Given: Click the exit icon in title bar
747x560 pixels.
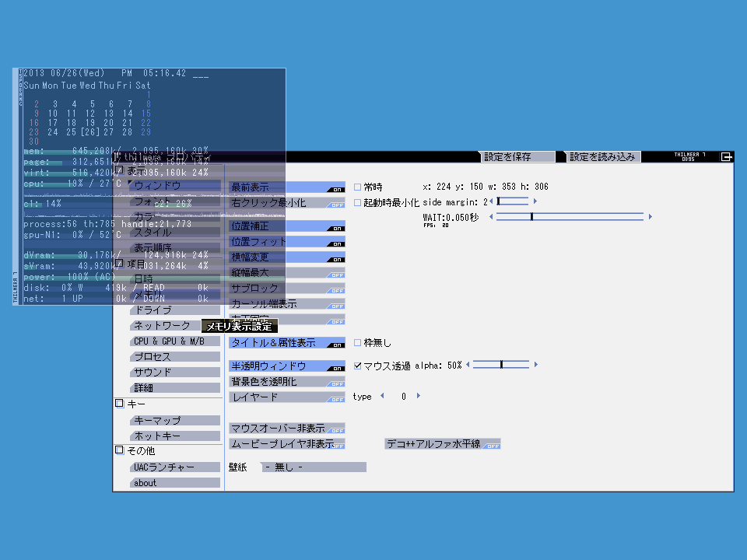Looking at the screenshot, I should pos(726,156).
